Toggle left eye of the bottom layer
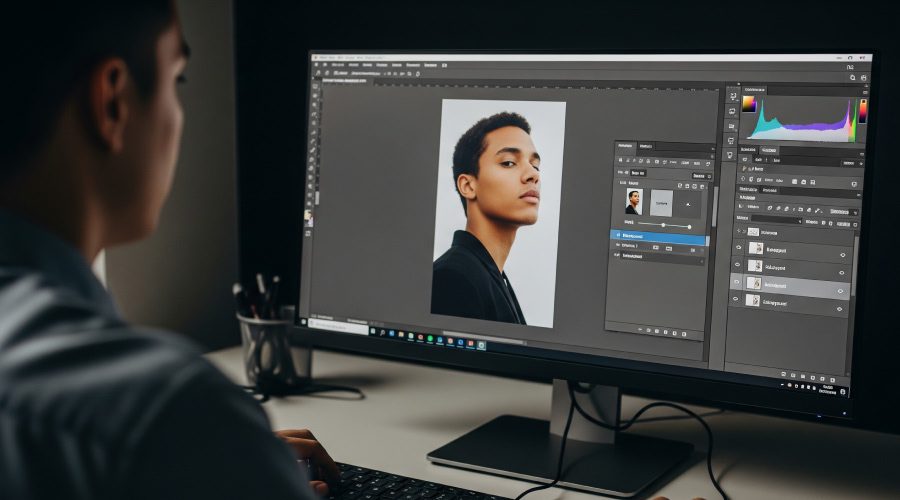The image size is (900, 500). pyautogui.click(x=735, y=299)
